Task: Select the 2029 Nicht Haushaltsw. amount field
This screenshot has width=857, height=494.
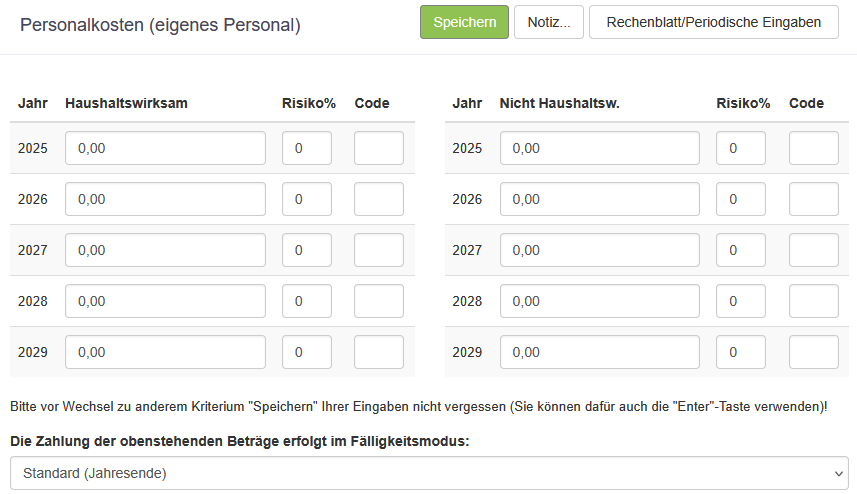Action: (599, 352)
